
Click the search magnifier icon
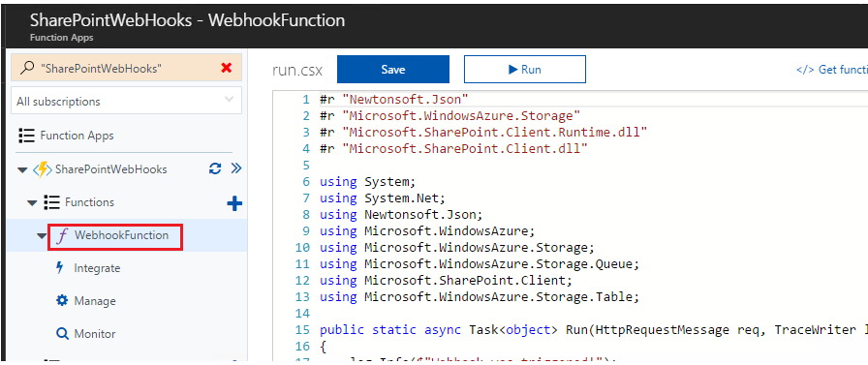coord(26,68)
